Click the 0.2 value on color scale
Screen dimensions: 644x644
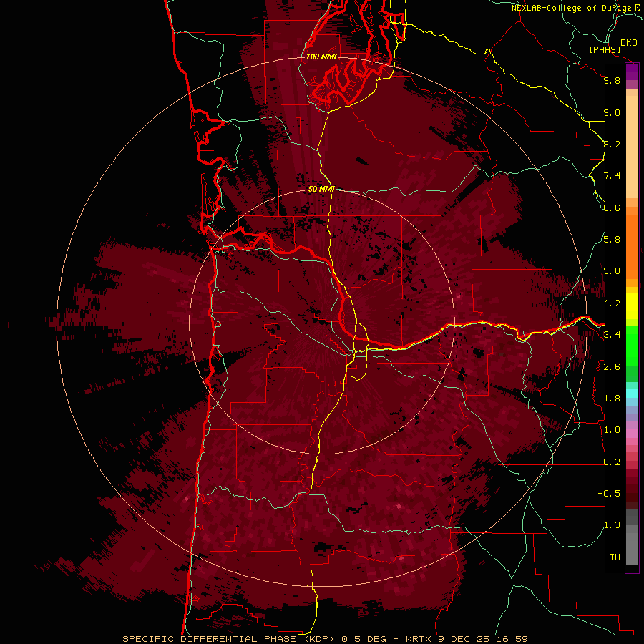(x=612, y=462)
